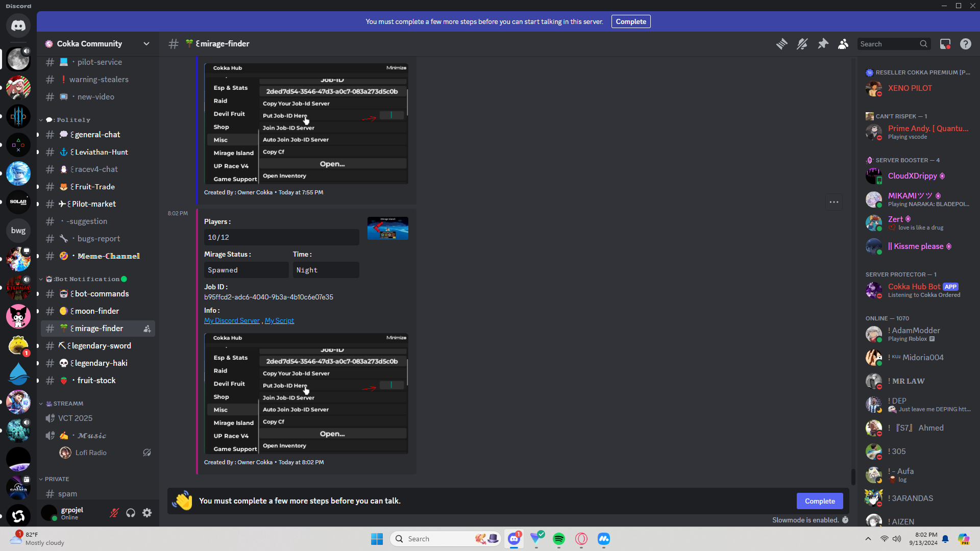Open the Leviathan-Hunt channel
980x551 pixels.
point(98,152)
